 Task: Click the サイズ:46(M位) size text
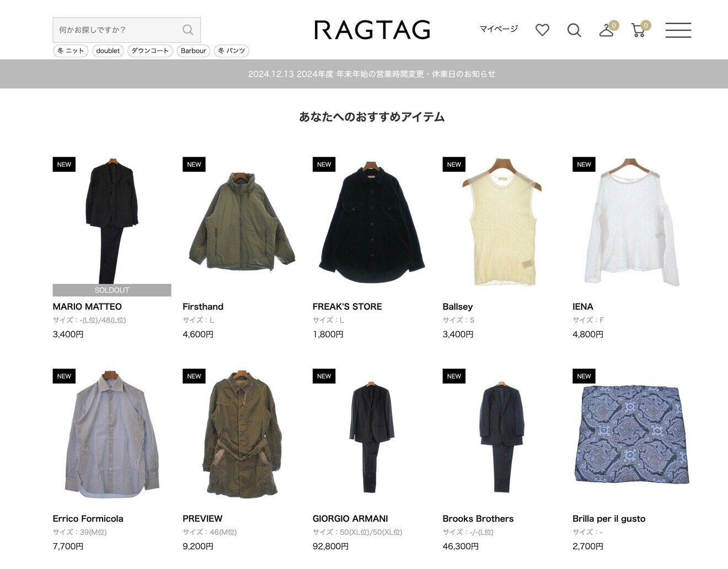coord(210,533)
